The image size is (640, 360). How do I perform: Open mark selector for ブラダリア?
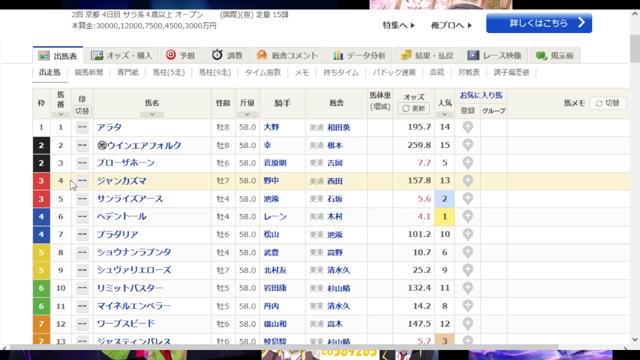pyautogui.click(x=82, y=234)
